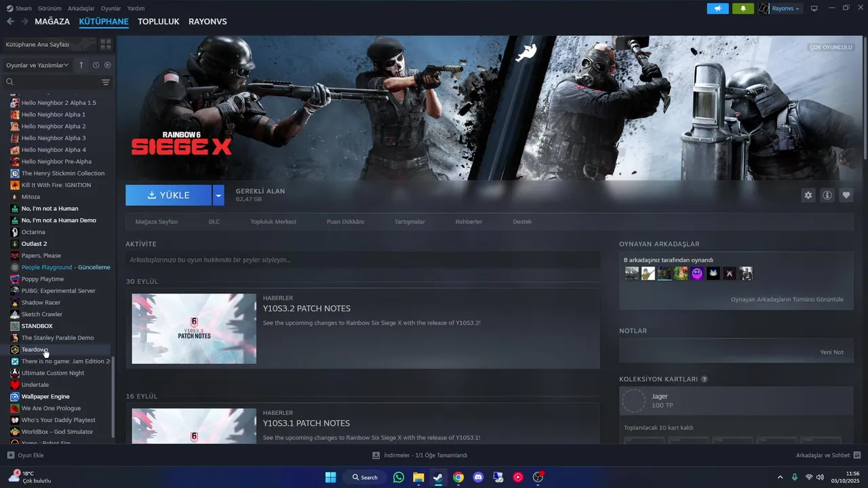Open the Yardım menu
The width and height of the screenshot is (868, 488).
[136, 8]
